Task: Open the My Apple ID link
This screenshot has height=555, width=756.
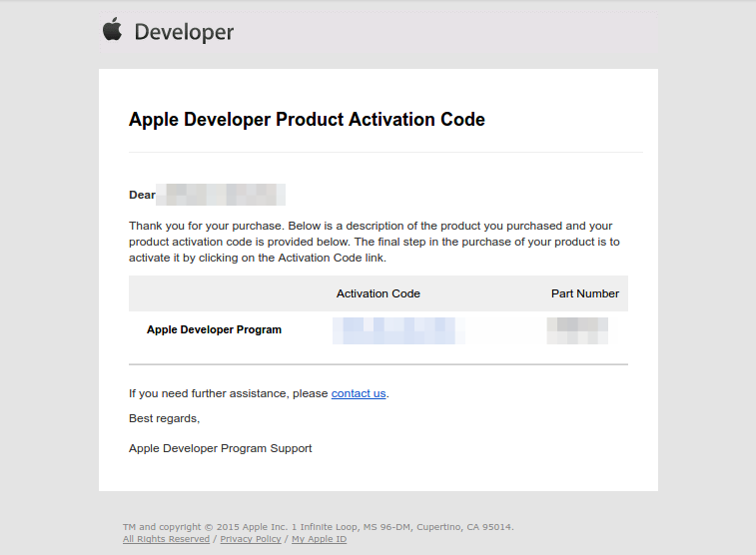Action: [319, 539]
